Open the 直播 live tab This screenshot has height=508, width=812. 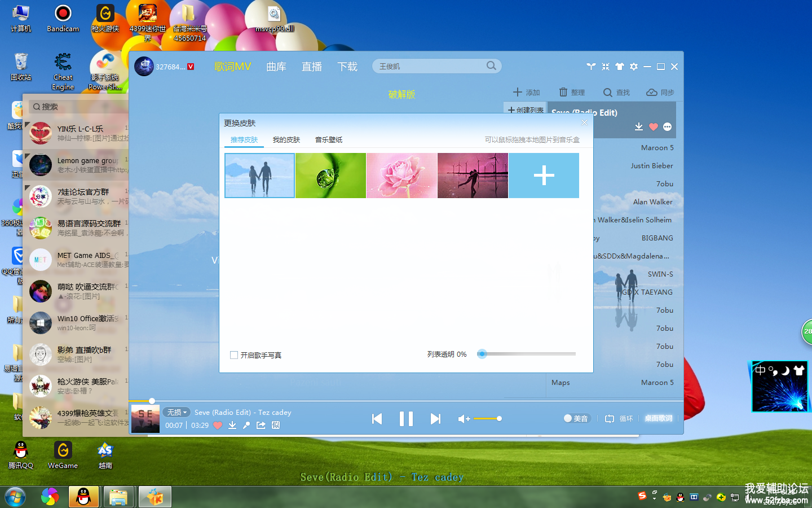pos(312,67)
